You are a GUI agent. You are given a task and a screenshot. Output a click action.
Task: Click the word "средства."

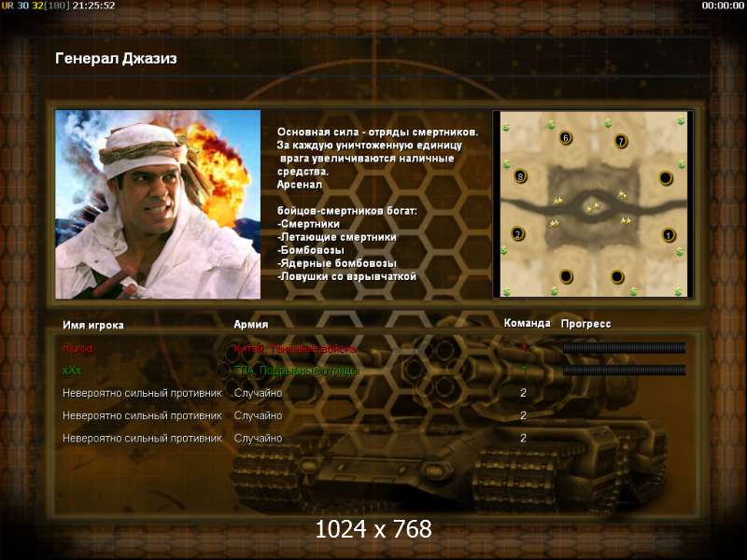(x=303, y=172)
